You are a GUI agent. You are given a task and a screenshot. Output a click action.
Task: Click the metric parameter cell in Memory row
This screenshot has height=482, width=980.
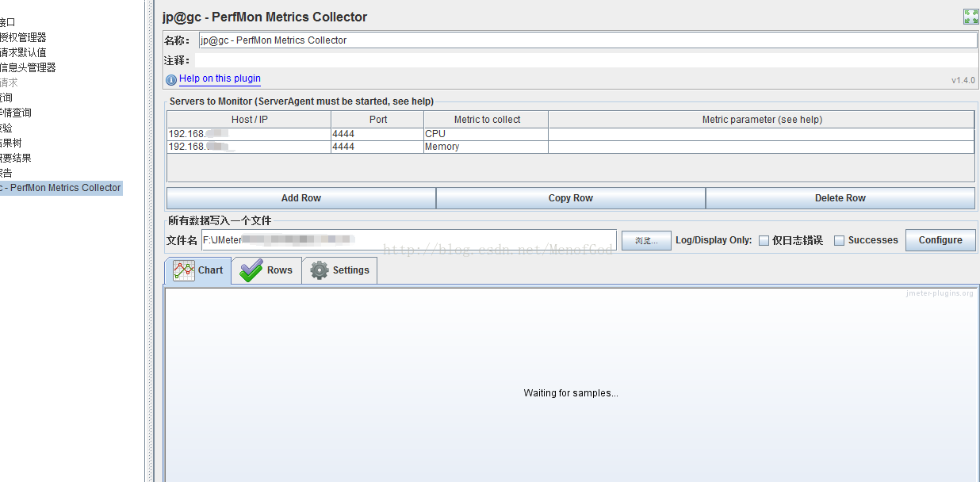click(x=761, y=147)
